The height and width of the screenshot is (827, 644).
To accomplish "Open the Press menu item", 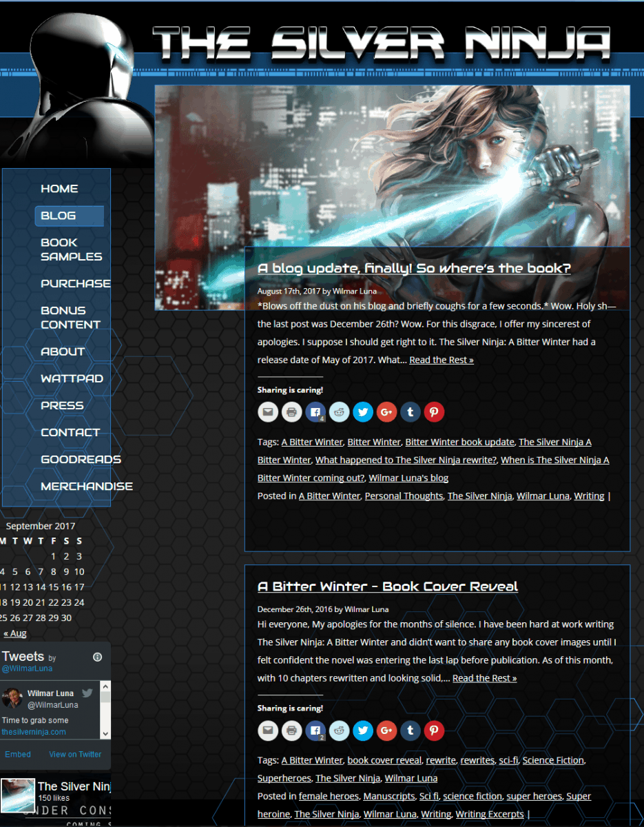I will tap(62, 405).
